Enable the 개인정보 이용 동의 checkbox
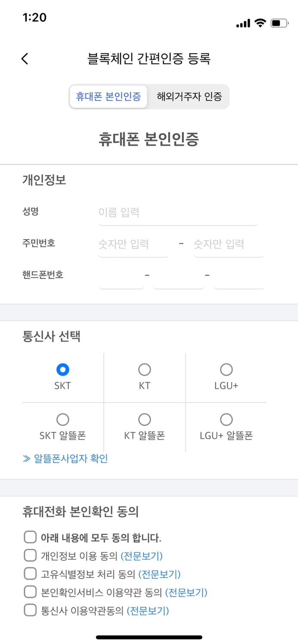The image size is (298, 644). coord(30,555)
